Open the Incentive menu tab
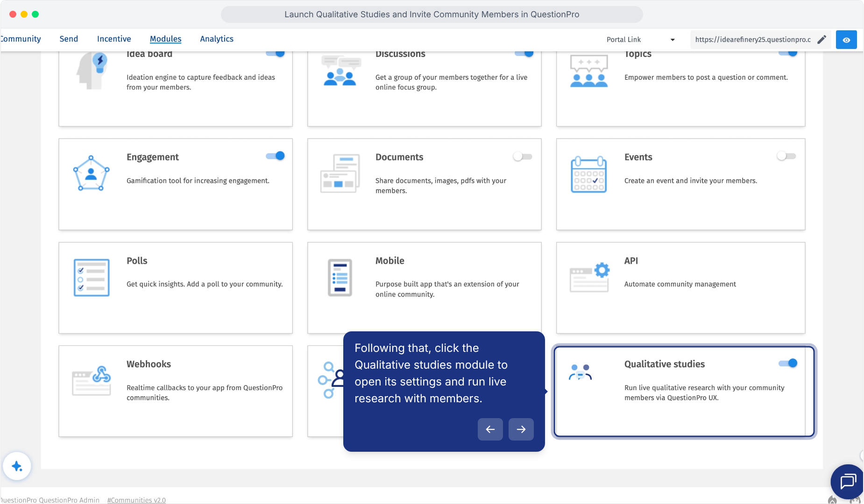Screen dimensions: 864x504 (114, 39)
